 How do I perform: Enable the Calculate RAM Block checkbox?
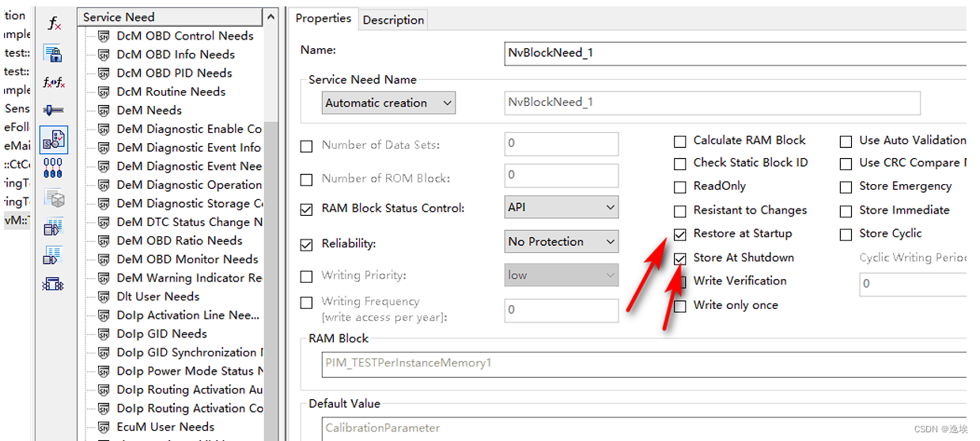tap(680, 141)
